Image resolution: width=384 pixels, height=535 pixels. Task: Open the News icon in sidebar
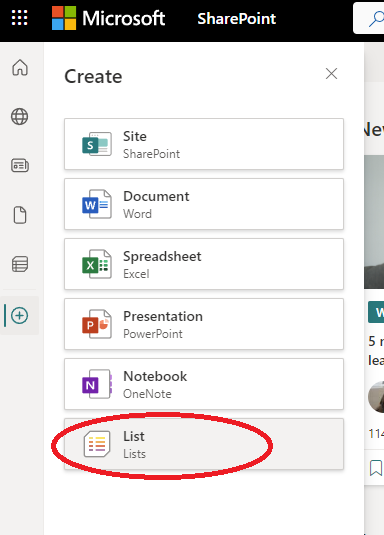20,165
